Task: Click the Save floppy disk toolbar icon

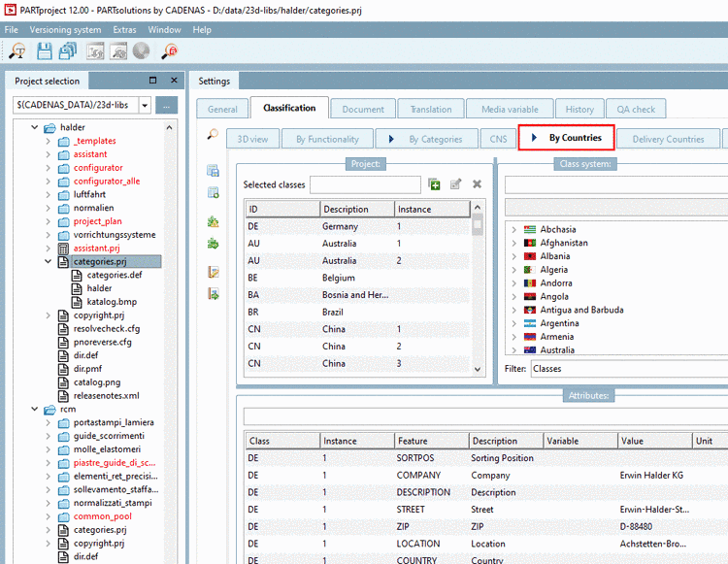Action: 44,52
